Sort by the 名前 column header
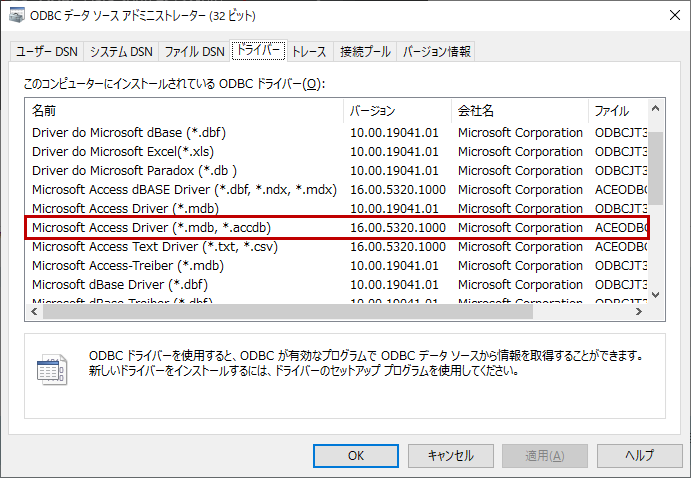Screen dimensions: 691x478 tap(184, 111)
